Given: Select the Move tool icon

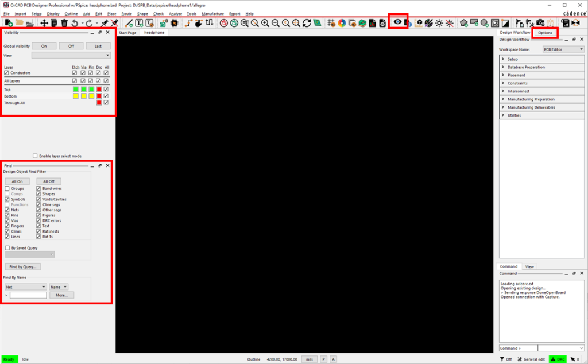Looking at the screenshot, I should click(44, 23).
